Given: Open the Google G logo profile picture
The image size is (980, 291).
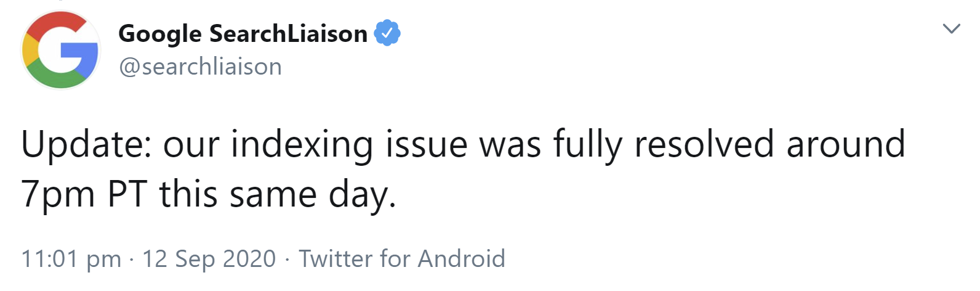Looking at the screenshot, I should pos(60,50).
